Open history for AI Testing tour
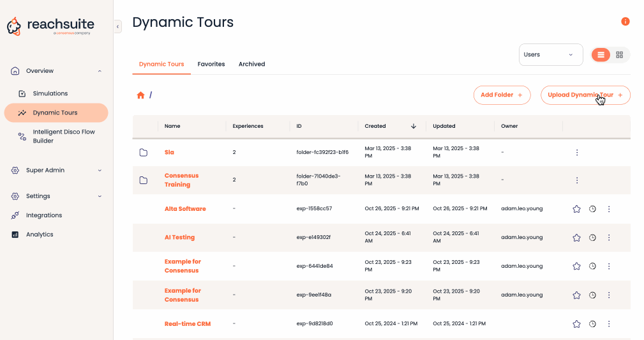 pyautogui.click(x=592, y=237)
